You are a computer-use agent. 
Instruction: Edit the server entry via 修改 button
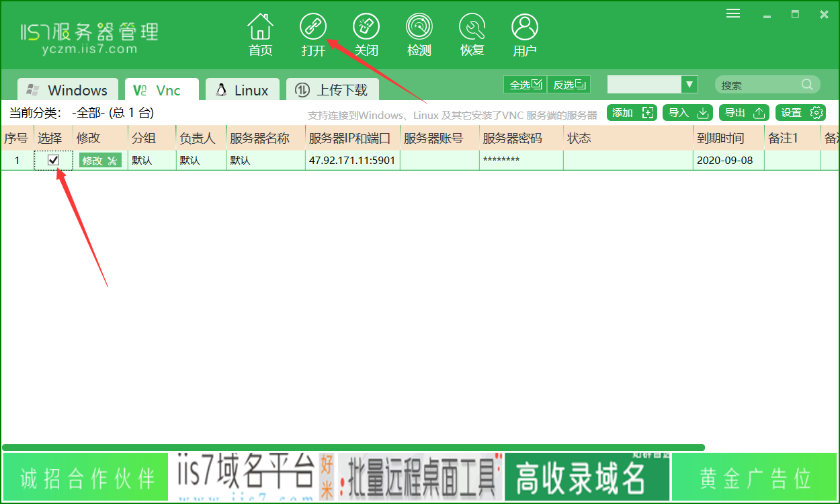pos(99,160)
